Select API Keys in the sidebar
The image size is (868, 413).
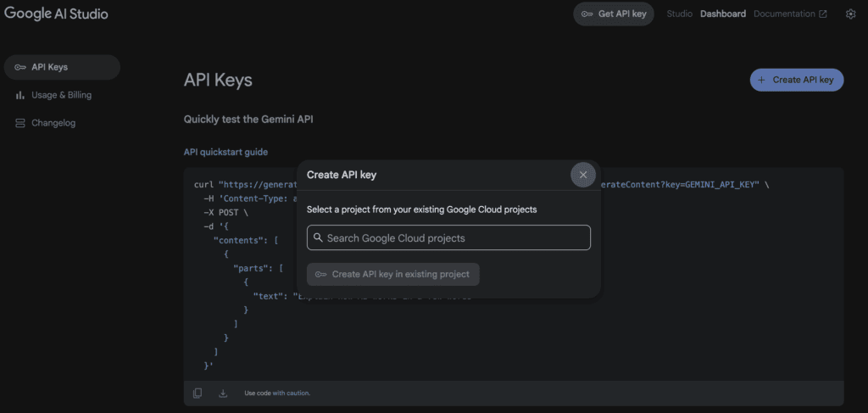pos(62,68)
